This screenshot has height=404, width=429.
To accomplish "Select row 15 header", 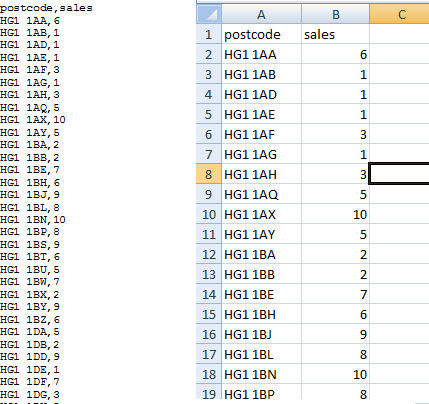I will tap(209, 314).
